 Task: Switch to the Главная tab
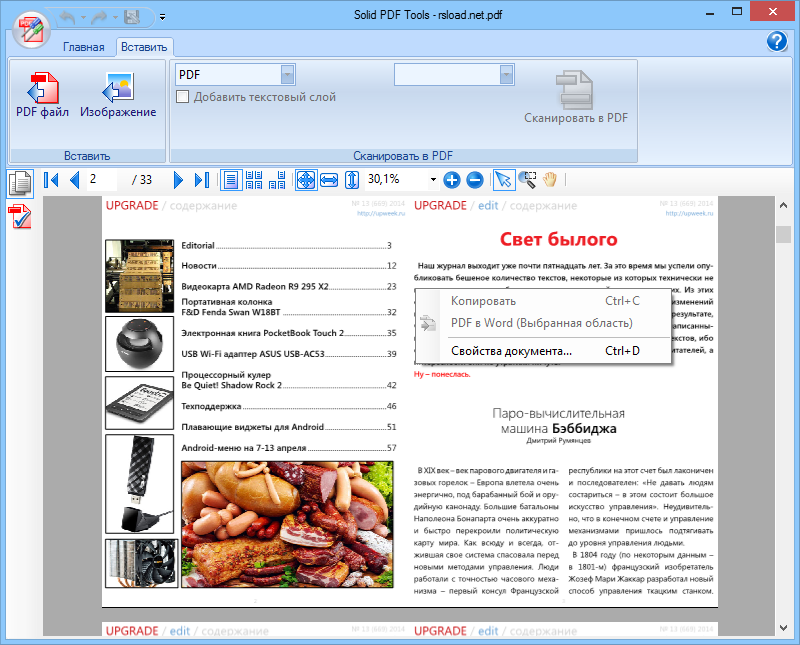83,46
